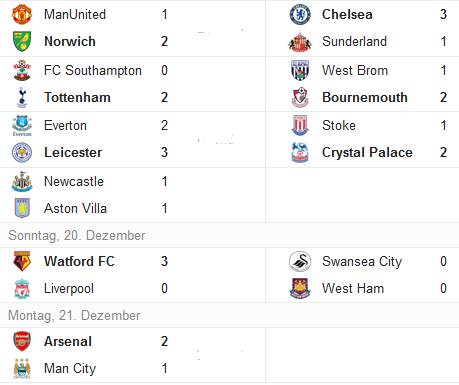Click the Arsenal cannon crest
Image resolution: width=459 pixels, height=385 pixels.
coord(22,342)
